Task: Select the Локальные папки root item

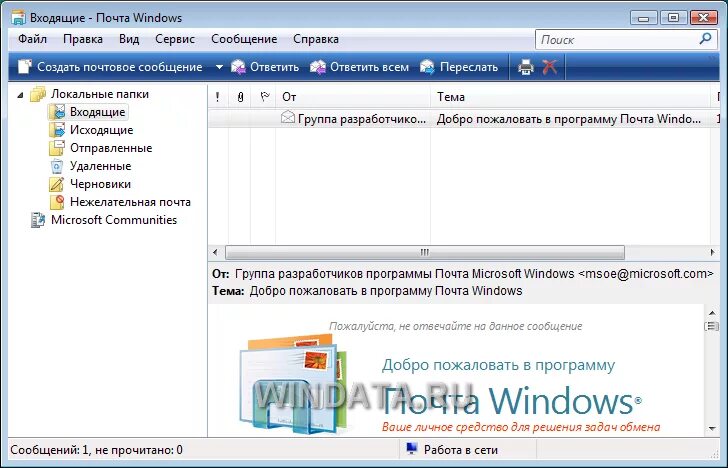Action: pyautogui.click(x=100, y=94)
